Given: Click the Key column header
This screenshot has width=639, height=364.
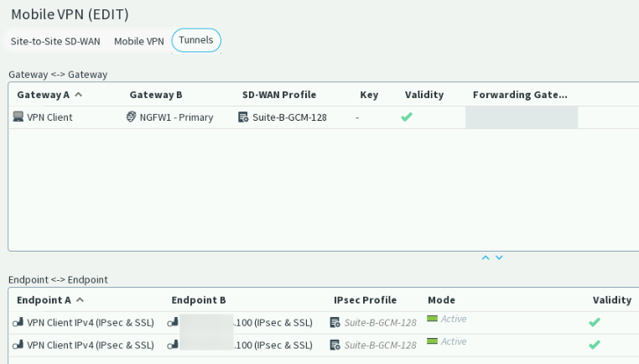Looking at the screenshot, I should click(x=369, y=95).
